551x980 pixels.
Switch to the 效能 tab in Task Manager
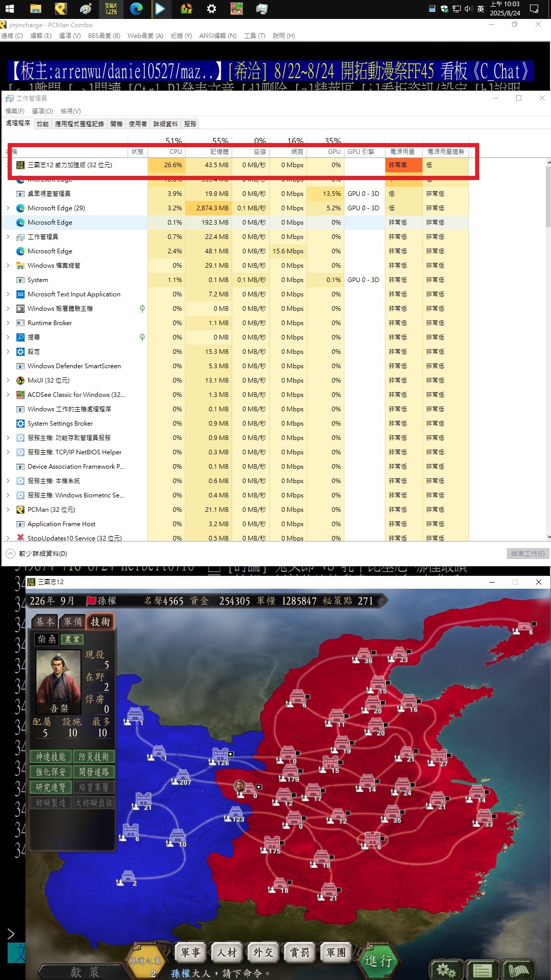point(43,124)
